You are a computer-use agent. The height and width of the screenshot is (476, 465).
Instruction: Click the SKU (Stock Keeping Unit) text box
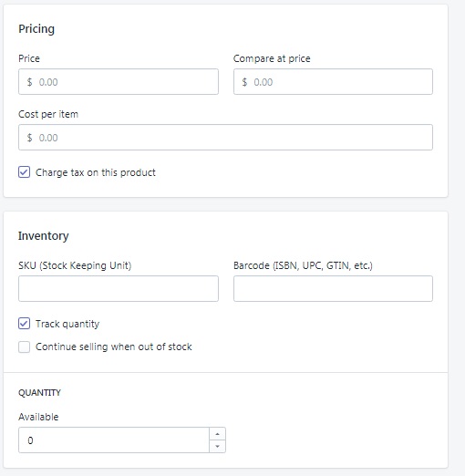click(119, 289)
